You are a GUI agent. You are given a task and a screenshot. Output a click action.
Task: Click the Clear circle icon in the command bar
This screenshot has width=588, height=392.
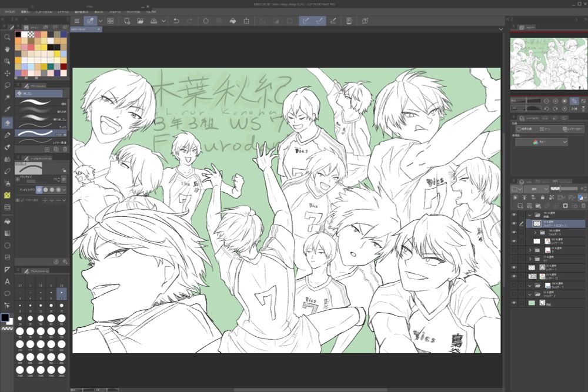[x=206, y=21]
